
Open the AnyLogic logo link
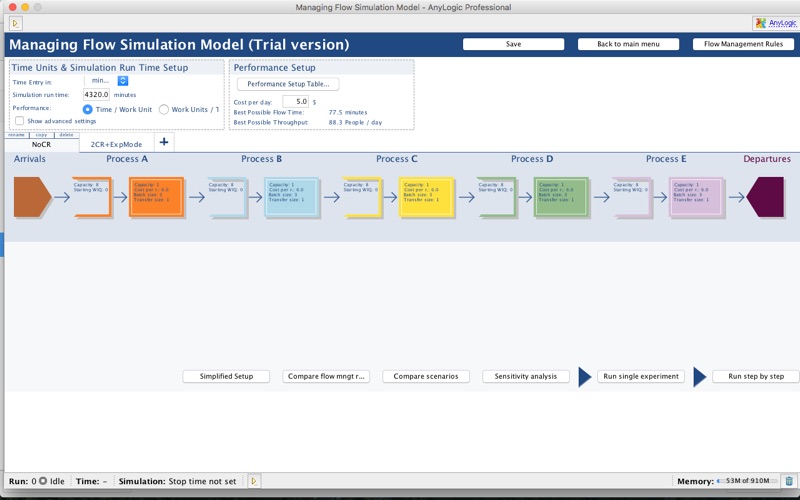(x=776, y=23)
